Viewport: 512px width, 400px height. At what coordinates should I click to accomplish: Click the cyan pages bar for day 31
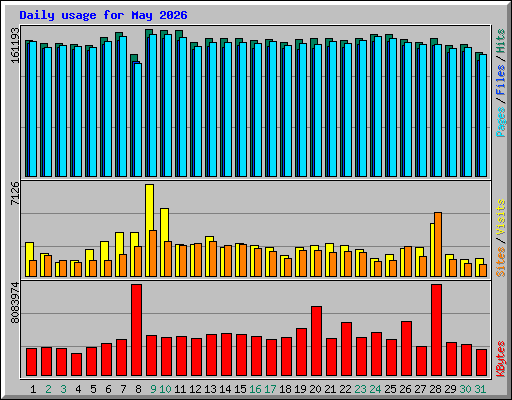click(483, 115)
